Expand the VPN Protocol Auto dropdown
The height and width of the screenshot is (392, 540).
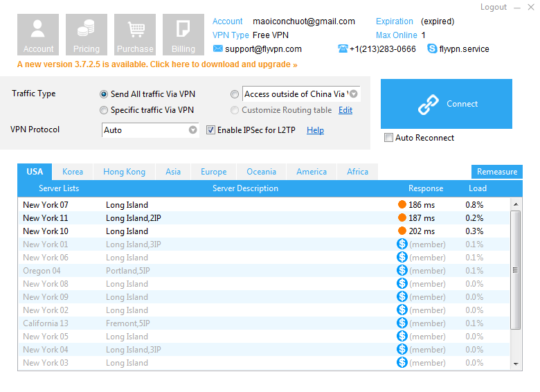[x=193, y=130]
